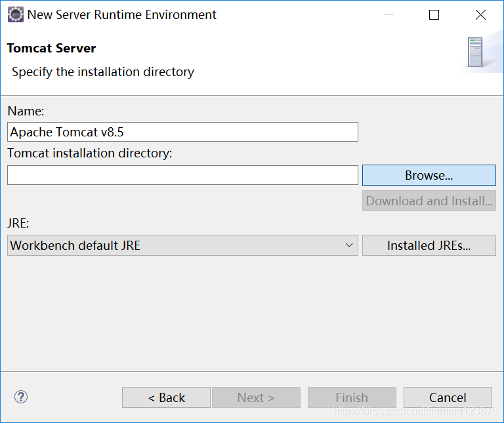504x423 pixels.
Task: Click the server tower banner image
Action: click(475, 52)
